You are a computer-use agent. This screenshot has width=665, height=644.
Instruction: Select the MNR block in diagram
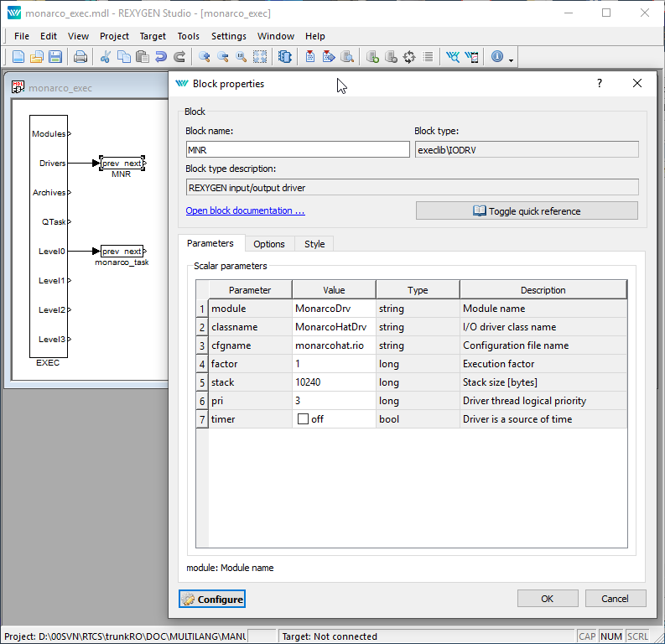point(122,164)
